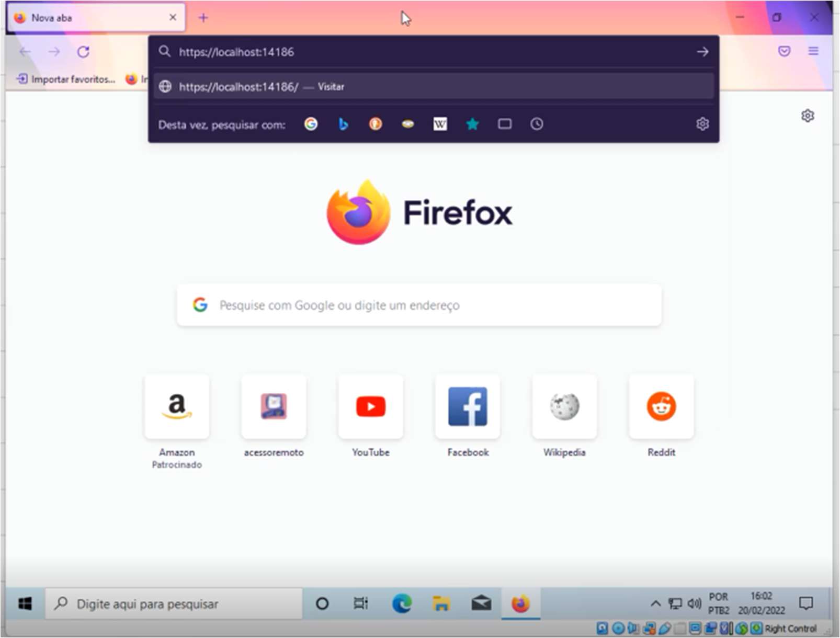Viewport: 840px width, 638px height.
Task: Reload the current page
Action: point(83,52)
